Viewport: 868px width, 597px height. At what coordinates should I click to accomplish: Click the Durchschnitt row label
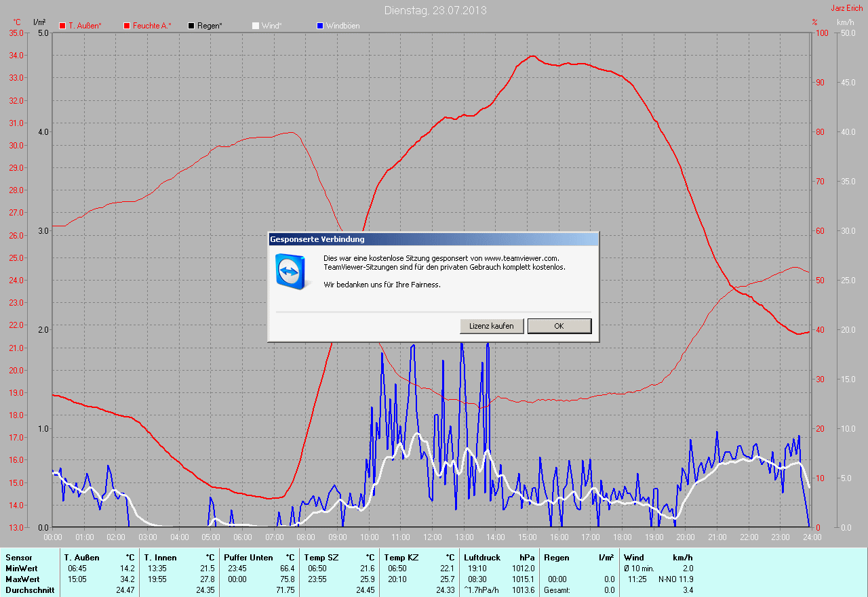(x=30, y=590)
